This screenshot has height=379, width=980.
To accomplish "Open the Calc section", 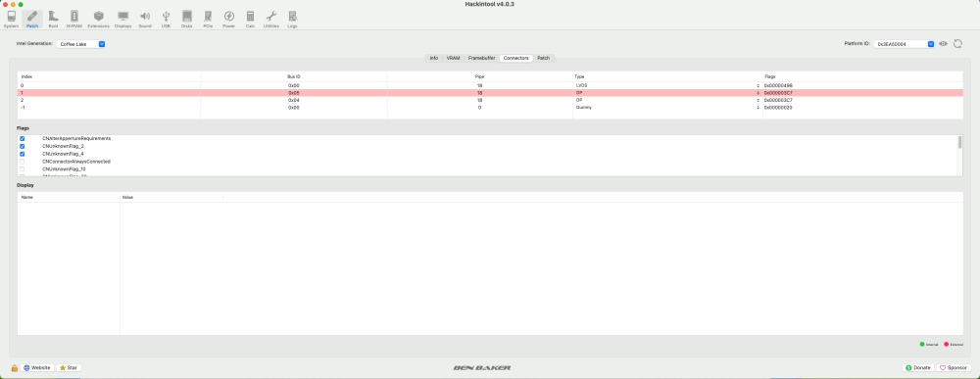I will 250,20.
